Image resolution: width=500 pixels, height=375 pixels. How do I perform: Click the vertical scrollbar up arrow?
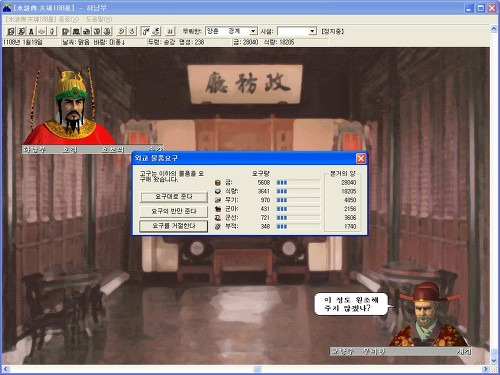(494, 29)
